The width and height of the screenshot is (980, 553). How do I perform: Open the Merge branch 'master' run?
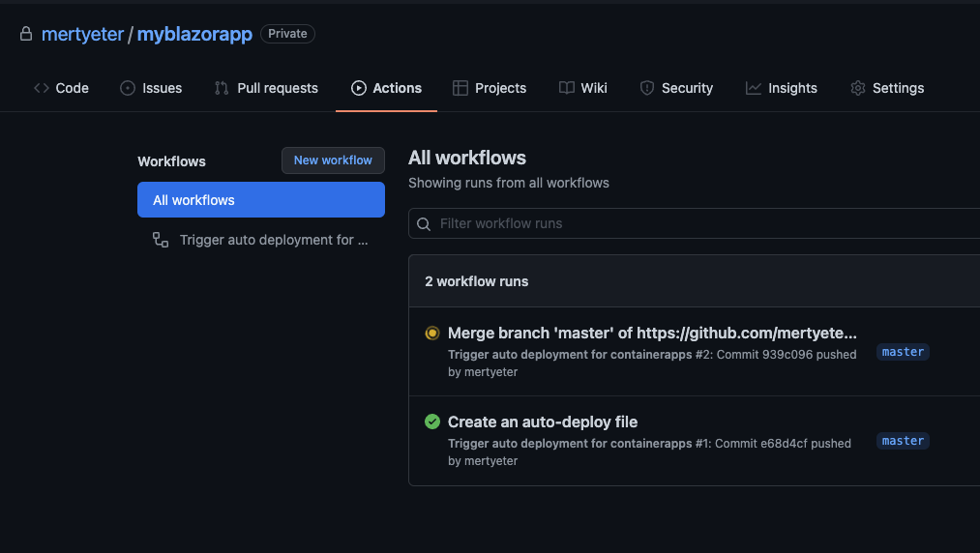point(652,333)
